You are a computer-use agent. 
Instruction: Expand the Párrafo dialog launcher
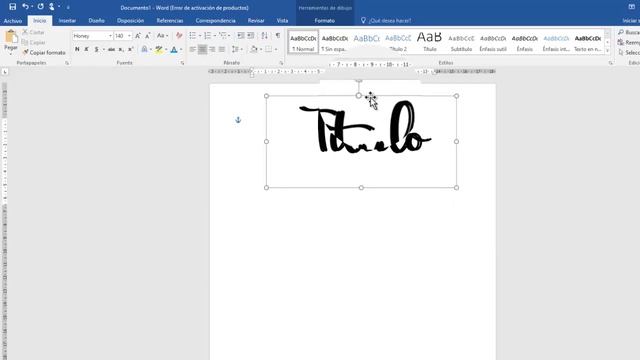click(281, 63)
